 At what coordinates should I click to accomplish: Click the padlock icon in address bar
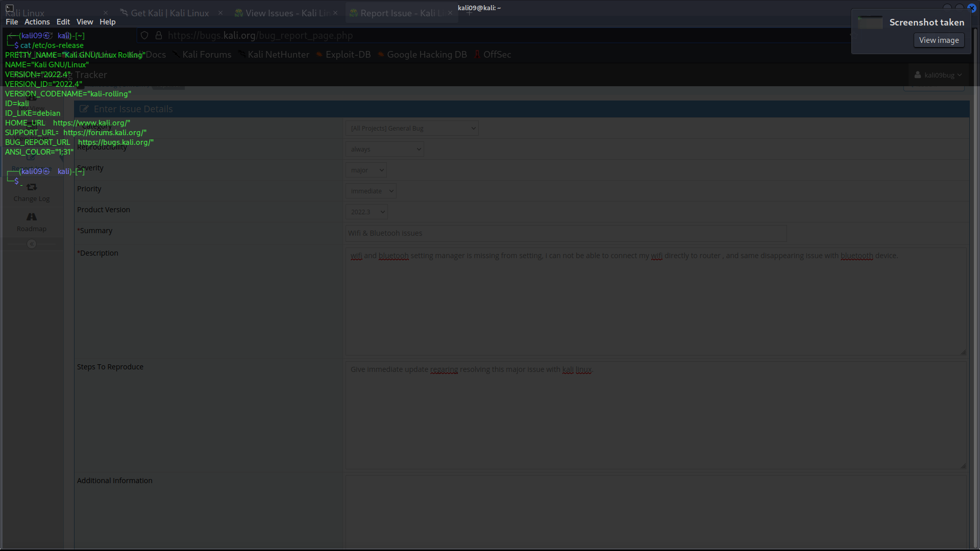tap(159, 35)
